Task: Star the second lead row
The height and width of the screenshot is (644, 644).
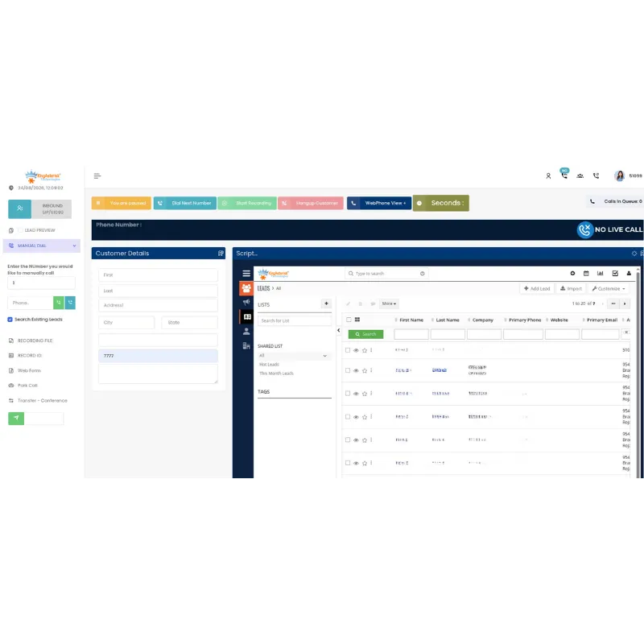Action: click(365, 370)
